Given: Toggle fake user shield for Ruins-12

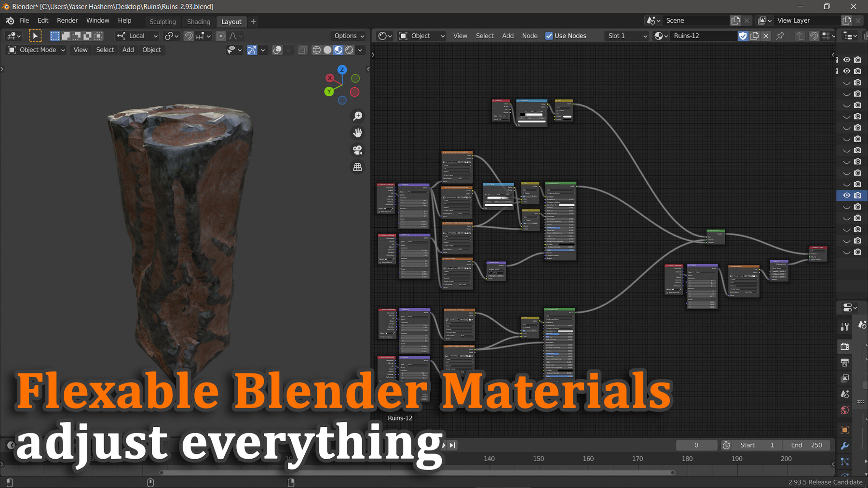Looking at the screenshot, I should pyautogui.click(x=743, y=36).
